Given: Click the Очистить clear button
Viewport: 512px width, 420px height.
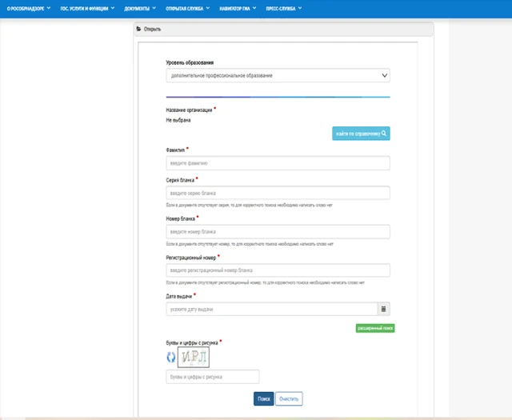Looking at the screenshot, I should point(289,398).
